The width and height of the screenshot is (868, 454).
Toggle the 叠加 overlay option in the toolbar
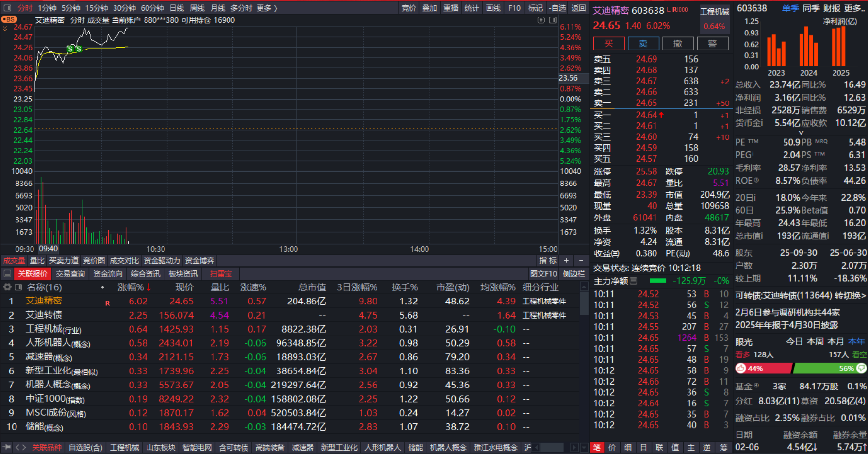(429, 8)
